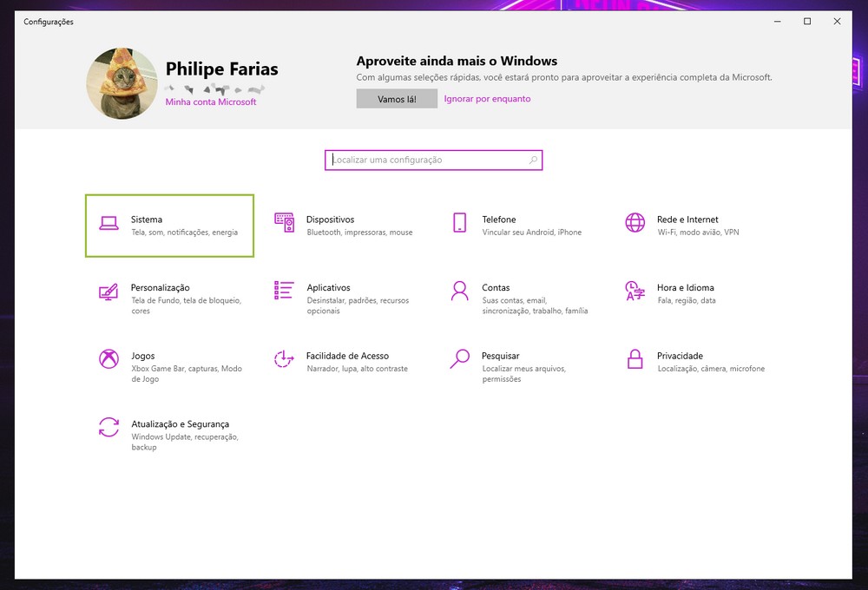868x590 pixels.
Task: Open the Hora e Idioma icon
Action: click(635, 291)
